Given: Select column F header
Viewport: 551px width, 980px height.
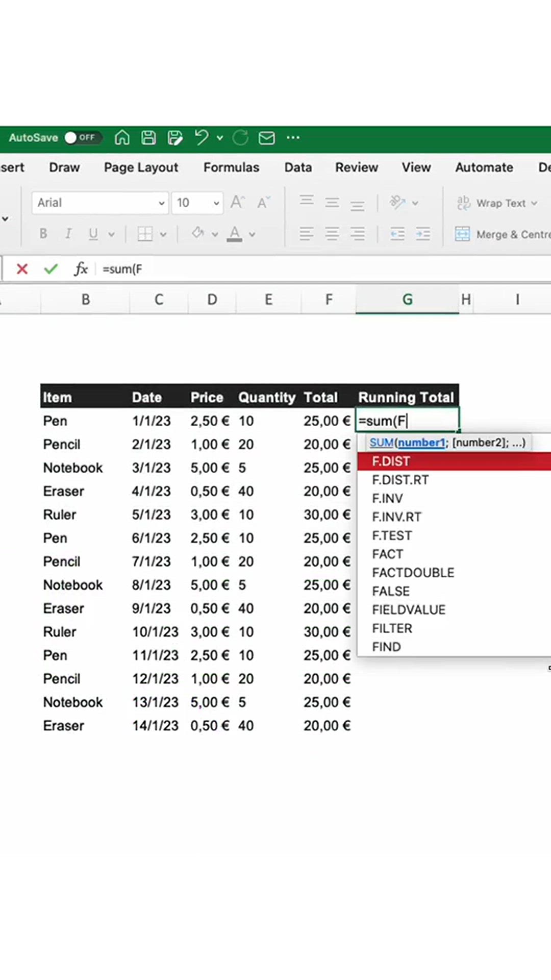Looking at the screenshot, I should click(x=329, y=300).
